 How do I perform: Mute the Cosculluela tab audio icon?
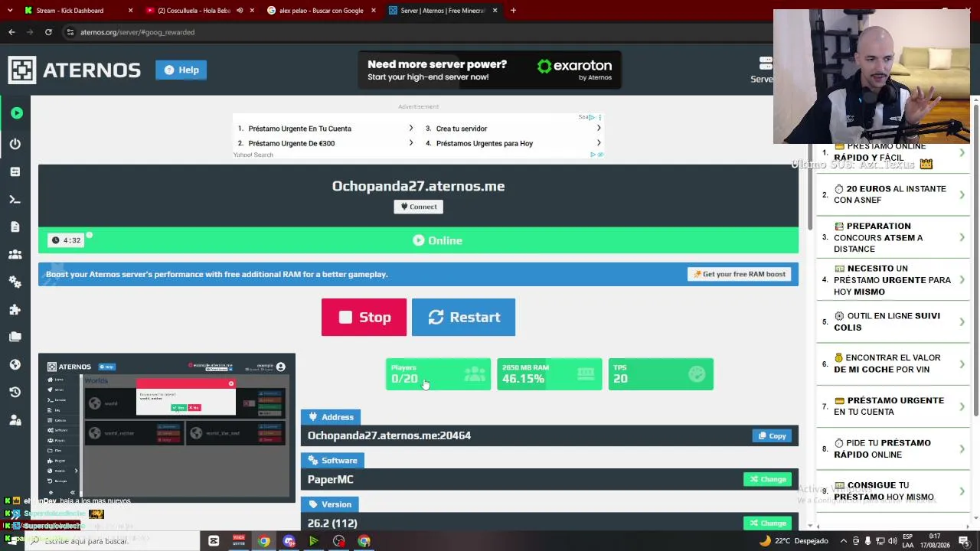click(240, 11)
